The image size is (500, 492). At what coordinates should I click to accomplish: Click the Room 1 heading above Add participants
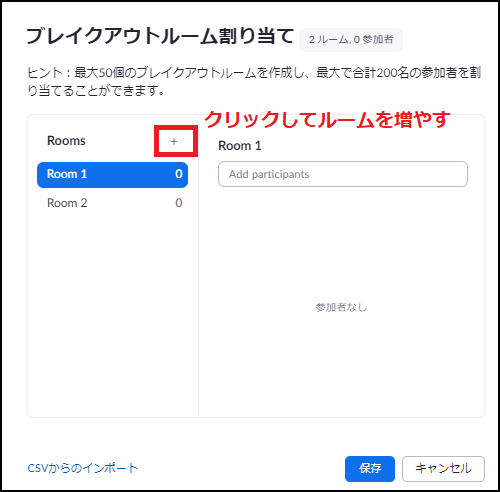[x=240, y=146]
